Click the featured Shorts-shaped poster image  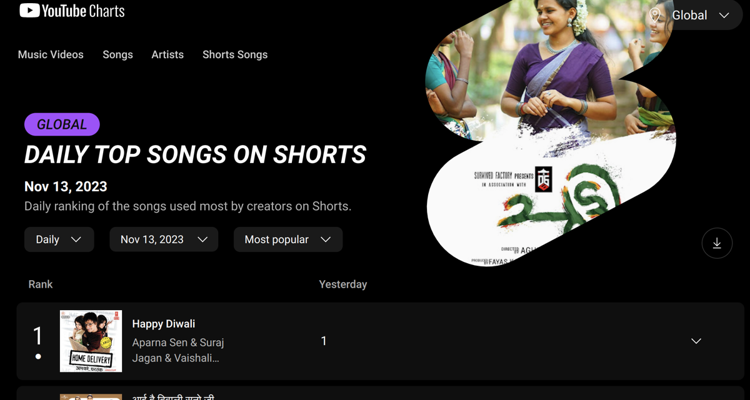tap(550, 133)
